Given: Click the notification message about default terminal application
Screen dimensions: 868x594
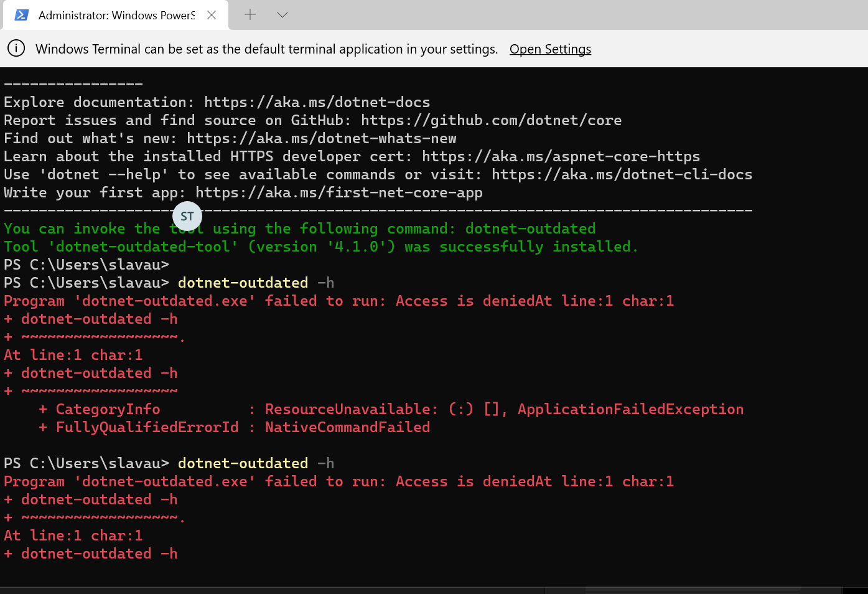Looking at the screenshot, I should (x=266, y=49).
